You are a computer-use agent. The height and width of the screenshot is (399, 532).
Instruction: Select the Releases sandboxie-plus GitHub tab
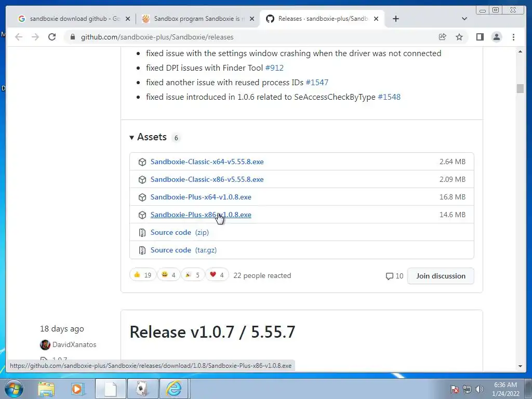coord(322,19)
